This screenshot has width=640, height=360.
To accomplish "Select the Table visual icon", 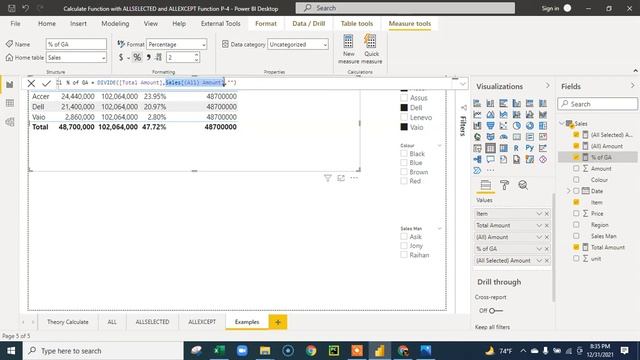I will [490, 148].
